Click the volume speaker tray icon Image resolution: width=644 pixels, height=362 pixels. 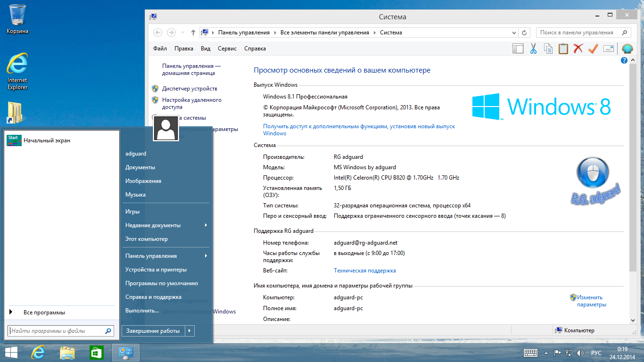(580, 353)
